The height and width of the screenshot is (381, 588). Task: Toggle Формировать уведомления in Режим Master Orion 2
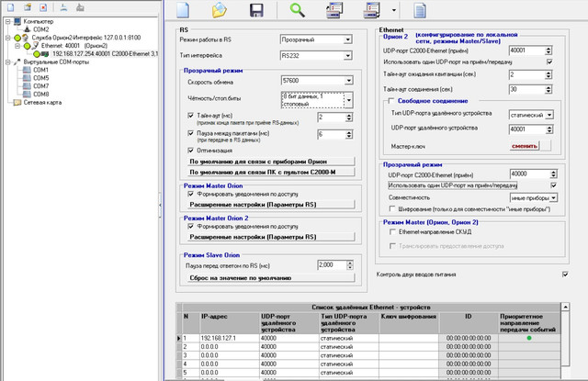(x=190, y=226)
